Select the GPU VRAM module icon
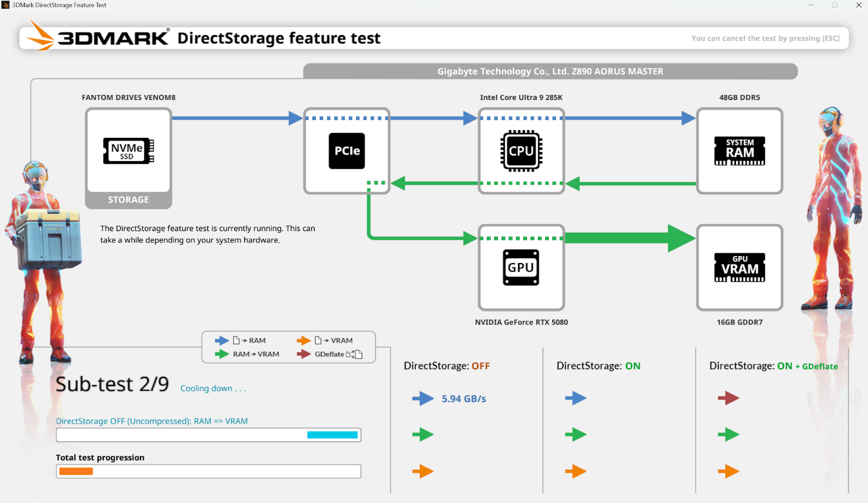The height and width of the screenshot is (503, 868). [739, 268]
